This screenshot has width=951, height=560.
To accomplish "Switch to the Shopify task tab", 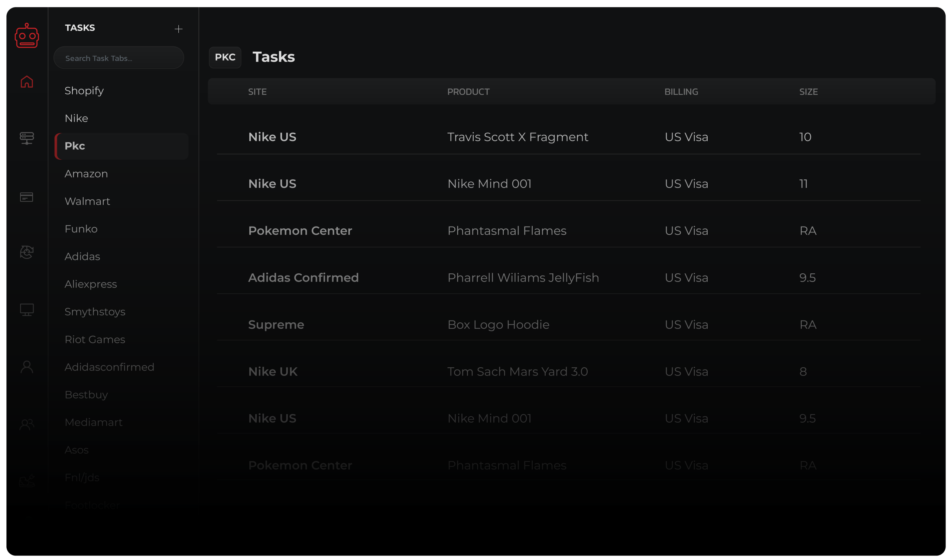I will (84, 91).
